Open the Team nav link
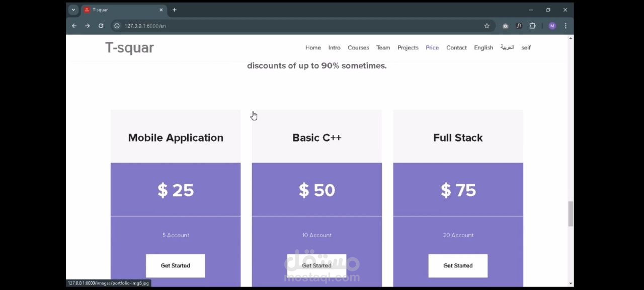The height and width of the screenshot is (290, 644). 383,48
